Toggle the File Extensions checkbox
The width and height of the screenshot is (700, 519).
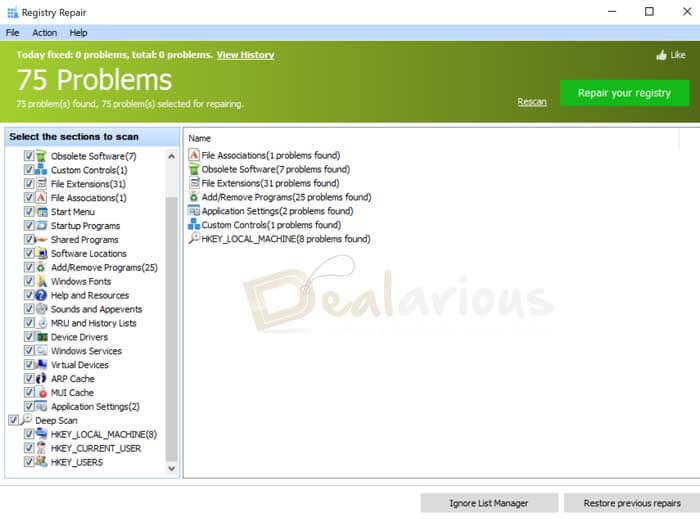click(x=29, y=183)
